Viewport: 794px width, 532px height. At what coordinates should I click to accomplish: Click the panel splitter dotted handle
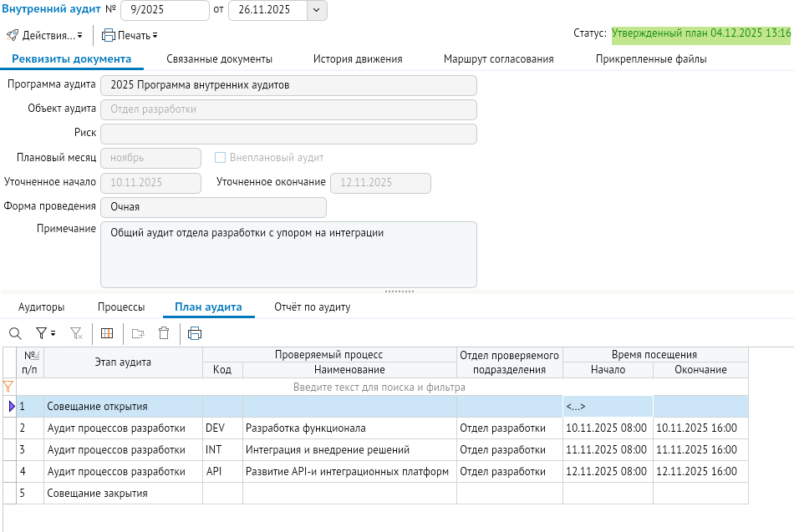tap(400, 291)
